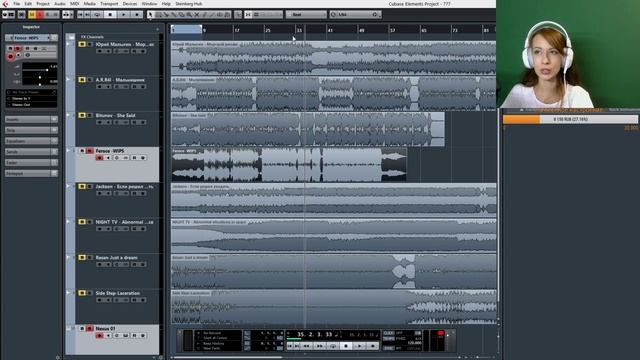Image resolution: width=640 pixels, height=360 pixels.
Task: Click toolbar Stop button
Action: tap(110, 15)
